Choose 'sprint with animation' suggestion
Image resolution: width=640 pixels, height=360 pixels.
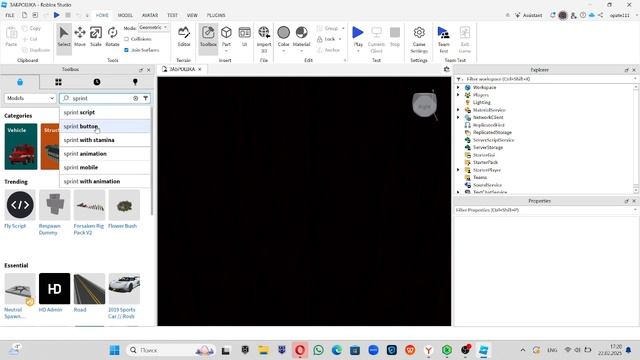pos(105,181)
